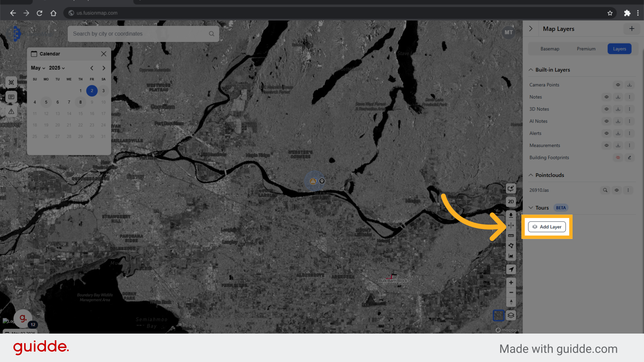Open the notes list icon on left sidebar
644x362 pixels.
coord(11,97)
